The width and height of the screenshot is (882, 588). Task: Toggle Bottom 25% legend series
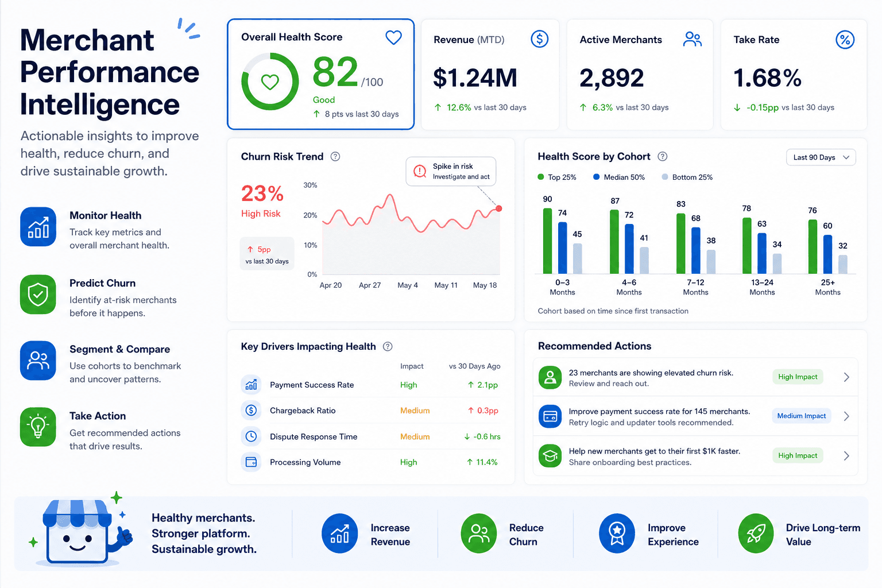[687, 177]
